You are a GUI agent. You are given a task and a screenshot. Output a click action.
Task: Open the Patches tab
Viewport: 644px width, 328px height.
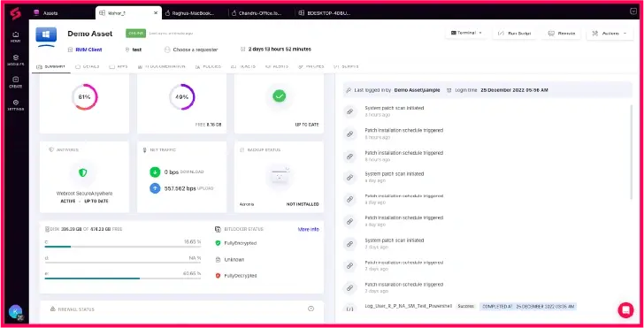pyautogui.click(x=310, y=66)
